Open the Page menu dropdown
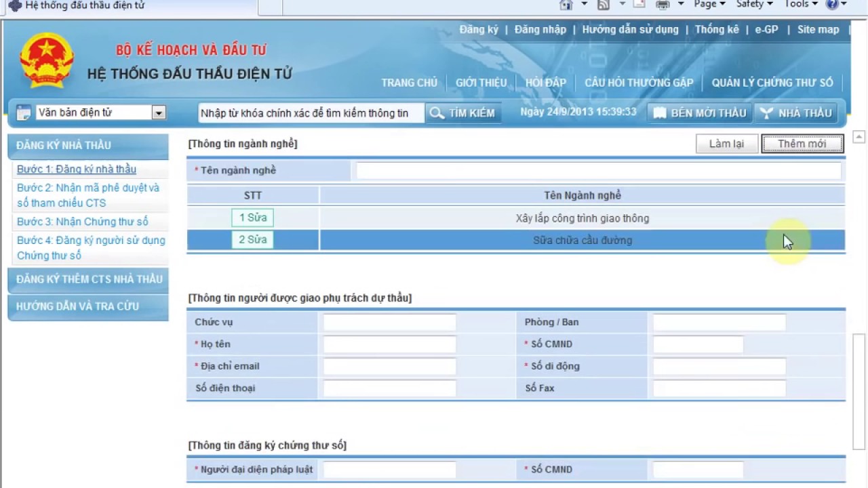Image resolution: width=868 pixels, height=488 pixels. coord(709,4)
